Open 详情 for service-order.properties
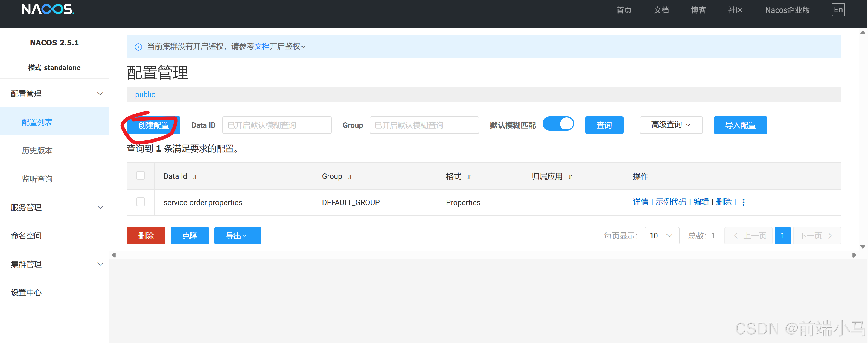This screenshot has width=868, height=343. coord(640,202)
